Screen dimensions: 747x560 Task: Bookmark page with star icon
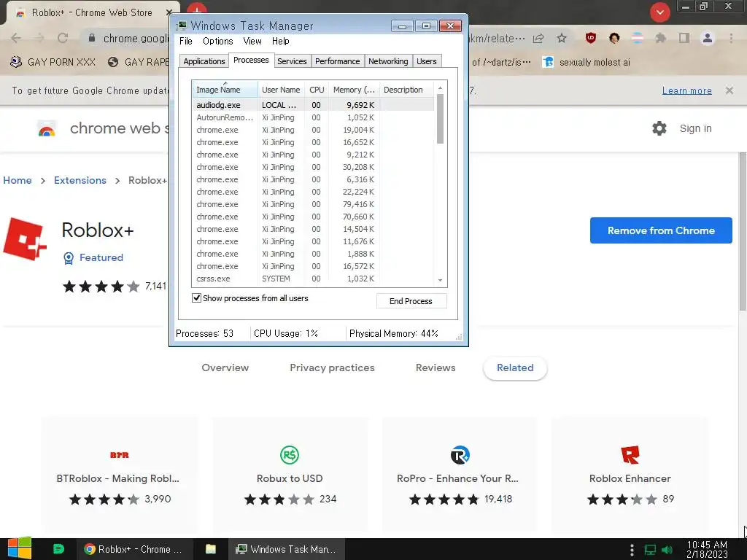[x=562, y=38]
